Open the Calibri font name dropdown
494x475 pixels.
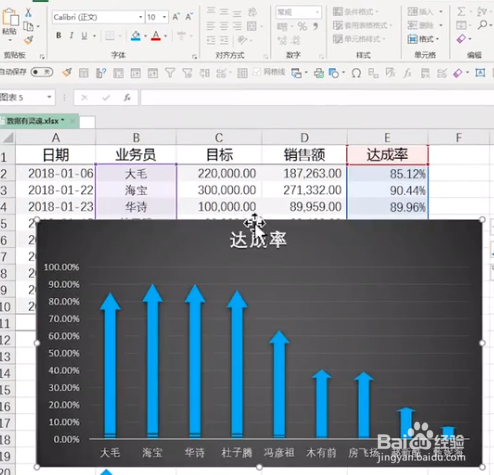point(141,17)
